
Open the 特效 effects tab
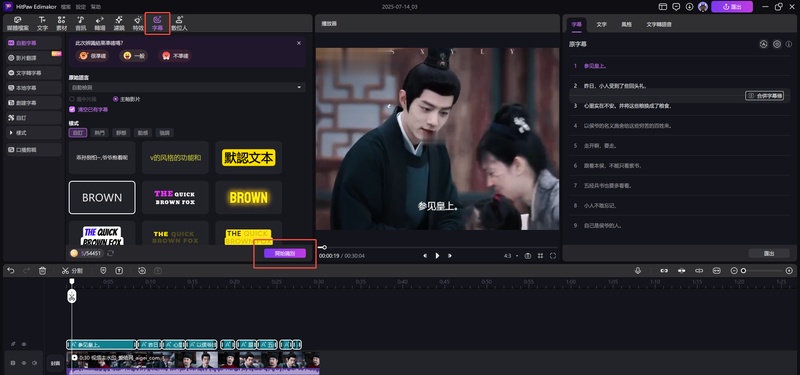138,23
